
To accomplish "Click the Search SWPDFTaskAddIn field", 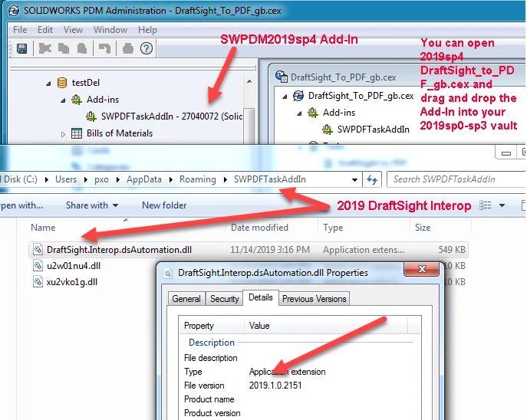I will (457, 179).
